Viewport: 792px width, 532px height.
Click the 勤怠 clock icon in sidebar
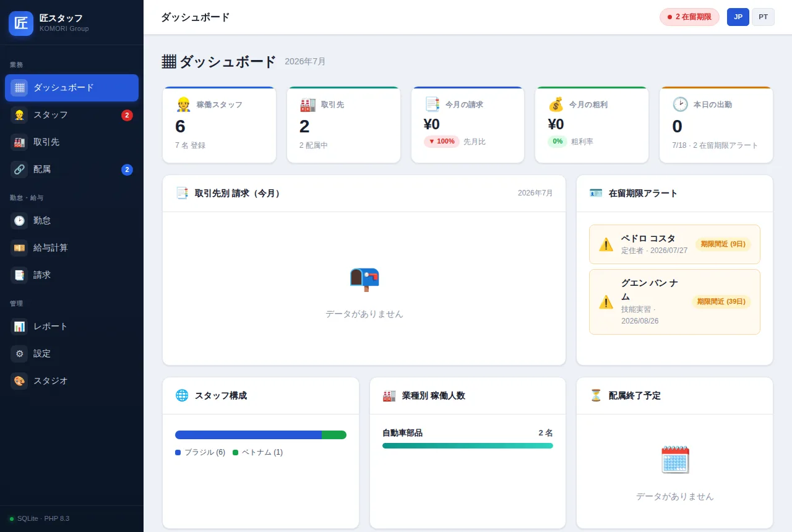[19, 221]
